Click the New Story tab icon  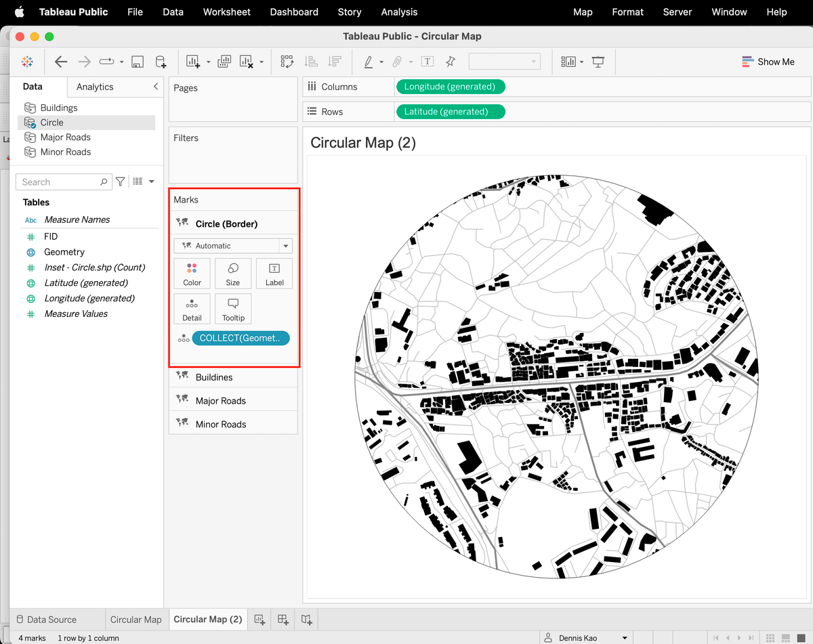click(307, 619)
